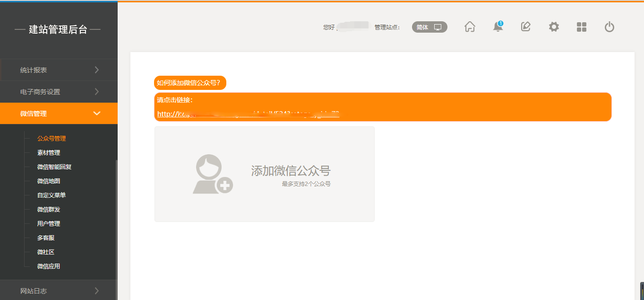Open the notification bell icon
This screenshot has height=300, width=644.
[498, 27]
